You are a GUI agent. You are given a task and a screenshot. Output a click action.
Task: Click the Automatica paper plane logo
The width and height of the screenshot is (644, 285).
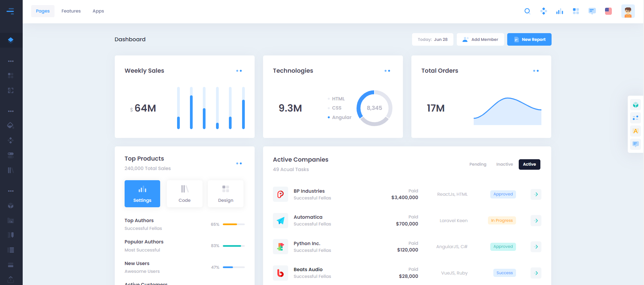281,221
